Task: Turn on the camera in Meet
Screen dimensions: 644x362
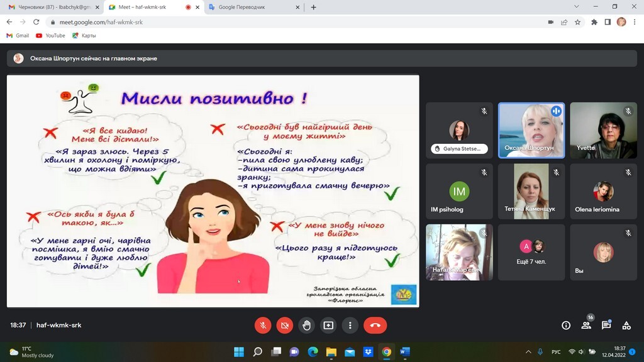Action: coord(285,326)
